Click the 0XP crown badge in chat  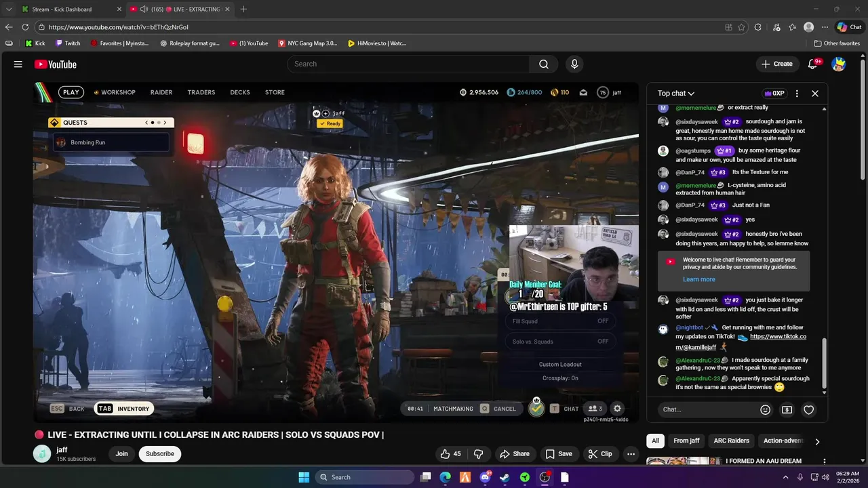[774, 94]
